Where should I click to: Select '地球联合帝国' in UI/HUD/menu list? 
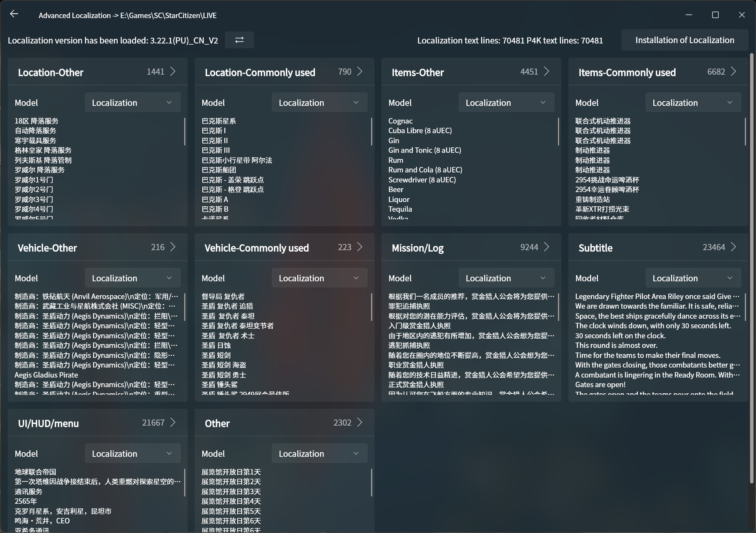35,472
